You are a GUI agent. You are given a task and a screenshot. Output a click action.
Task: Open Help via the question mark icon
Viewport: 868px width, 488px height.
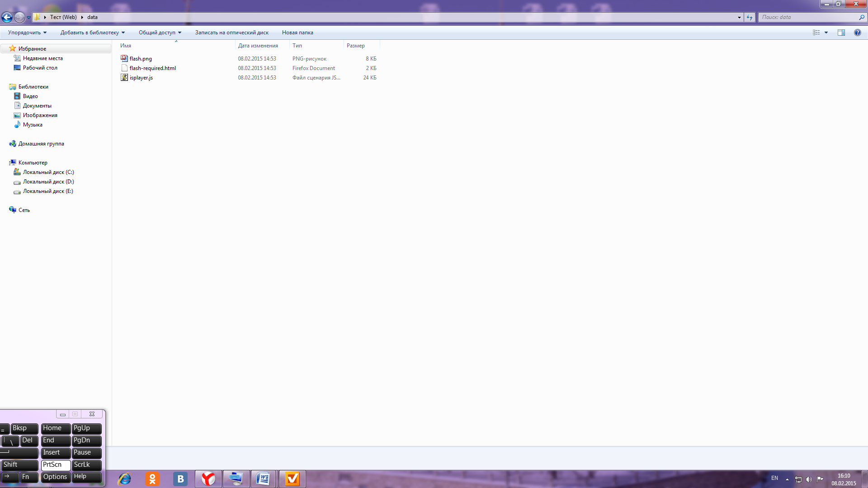click(x=858, y=33)
